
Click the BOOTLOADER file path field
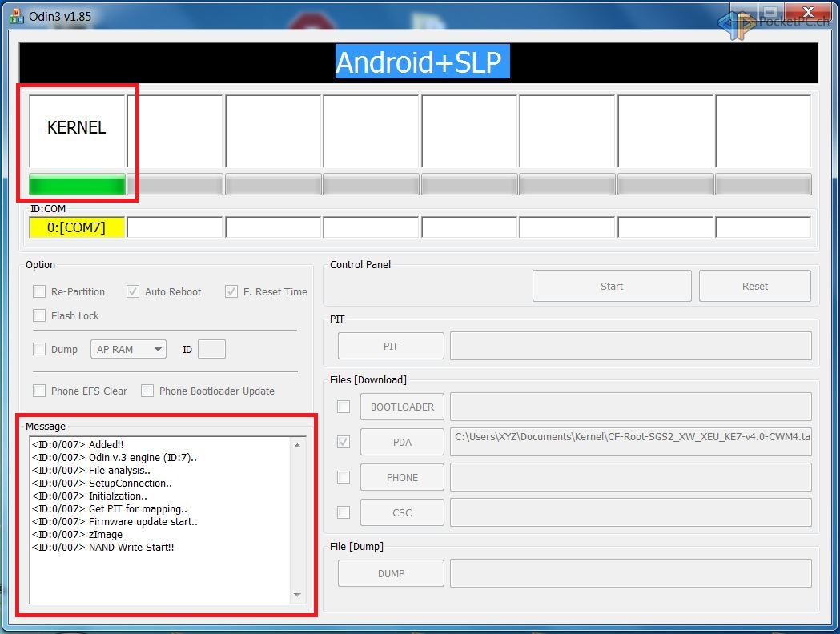631,407
